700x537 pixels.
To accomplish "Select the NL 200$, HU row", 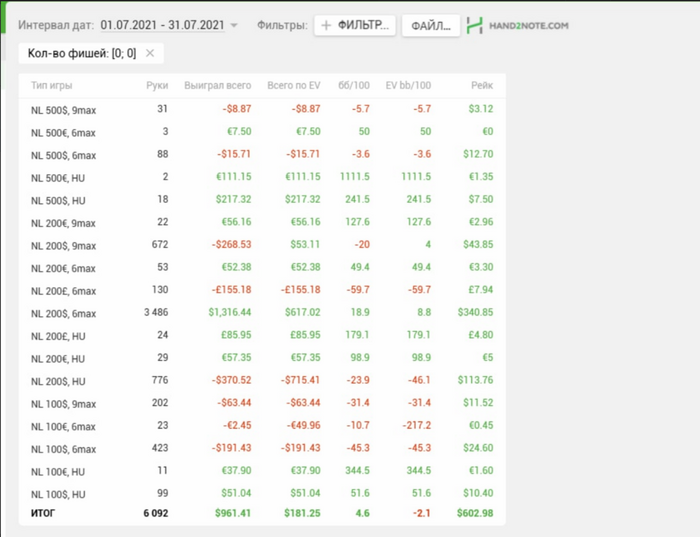I will (x=262, y=381).
